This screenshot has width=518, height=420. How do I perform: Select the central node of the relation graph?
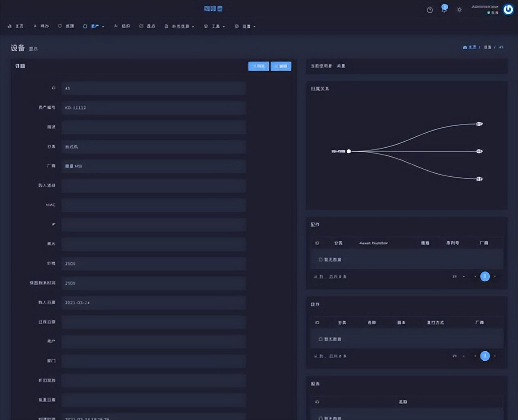tap(349, 151)
